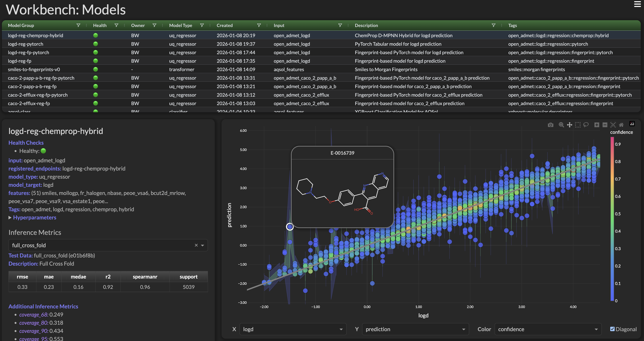Click the Zoom In plus icon

coord(597,125)
